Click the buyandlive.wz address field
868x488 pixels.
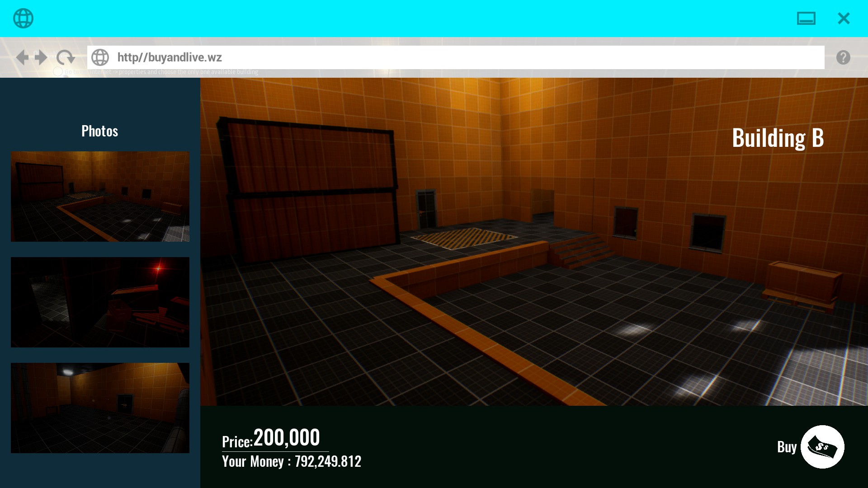pos(456,57)
